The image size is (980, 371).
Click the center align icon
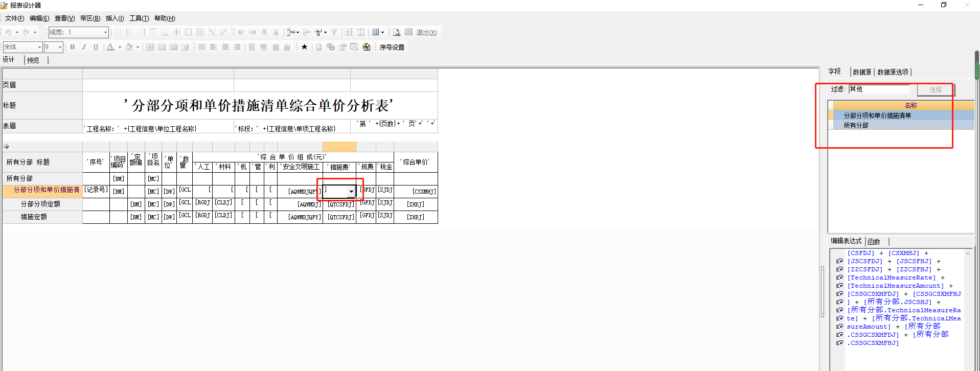click(225, 47)
